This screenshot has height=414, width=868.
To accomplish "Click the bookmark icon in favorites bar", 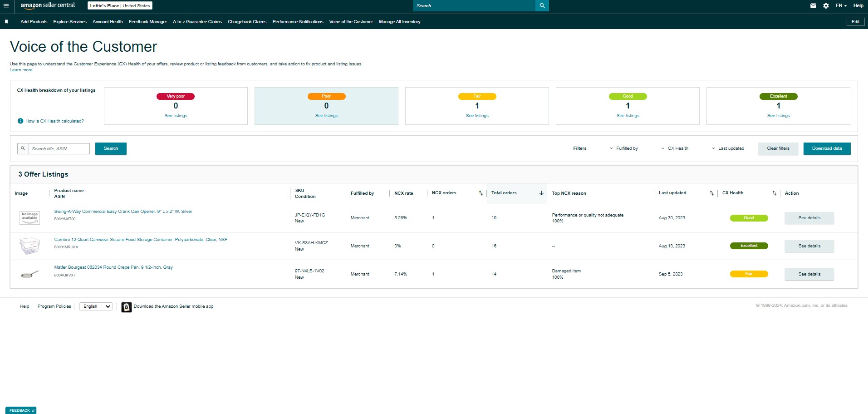I will tap(6, 22).
